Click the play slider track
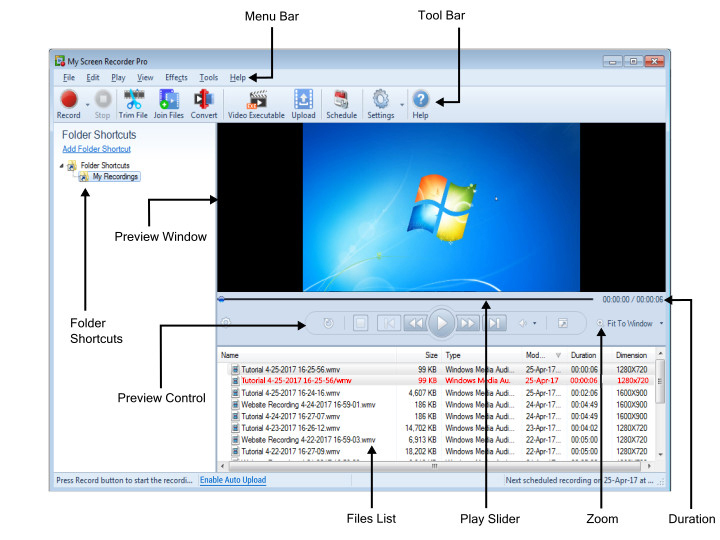 pos(400,298)
